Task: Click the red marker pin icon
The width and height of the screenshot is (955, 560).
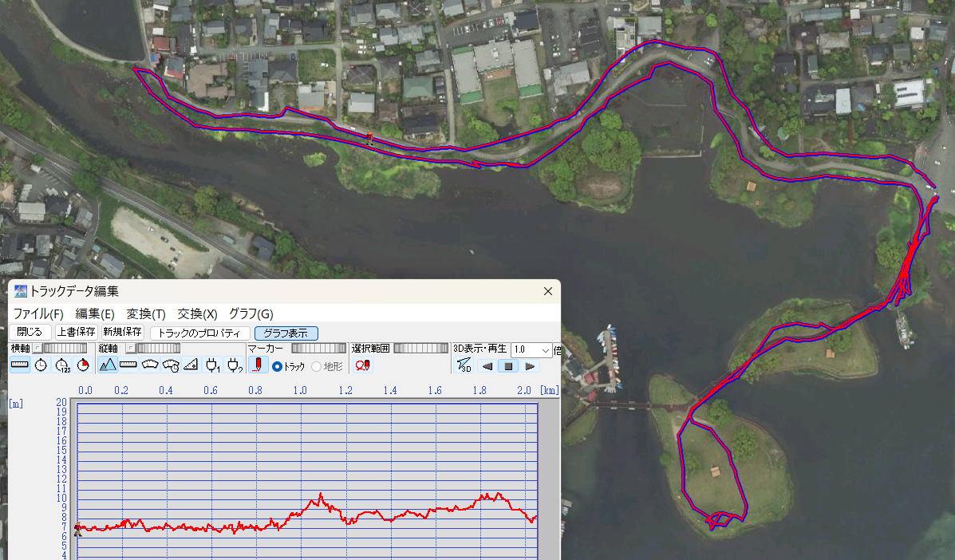Action: (x=258, y=365)
